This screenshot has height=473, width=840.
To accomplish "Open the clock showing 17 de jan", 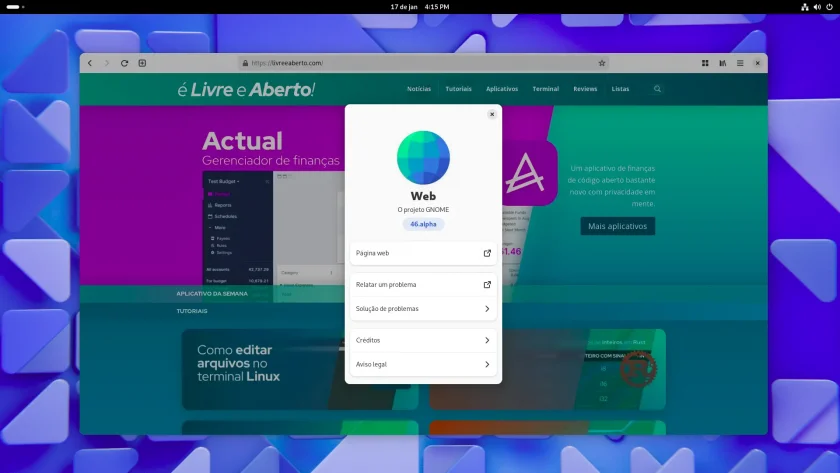I will [420, 7].
